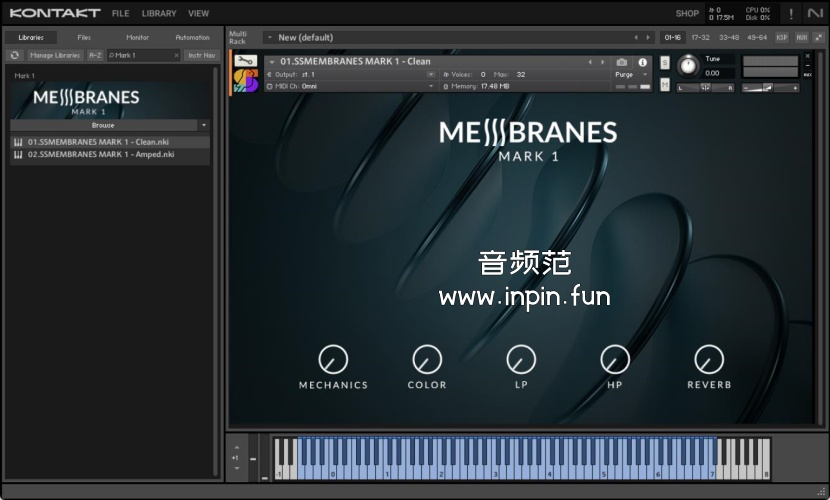Click the refresh libraries icon

point(16,55)
